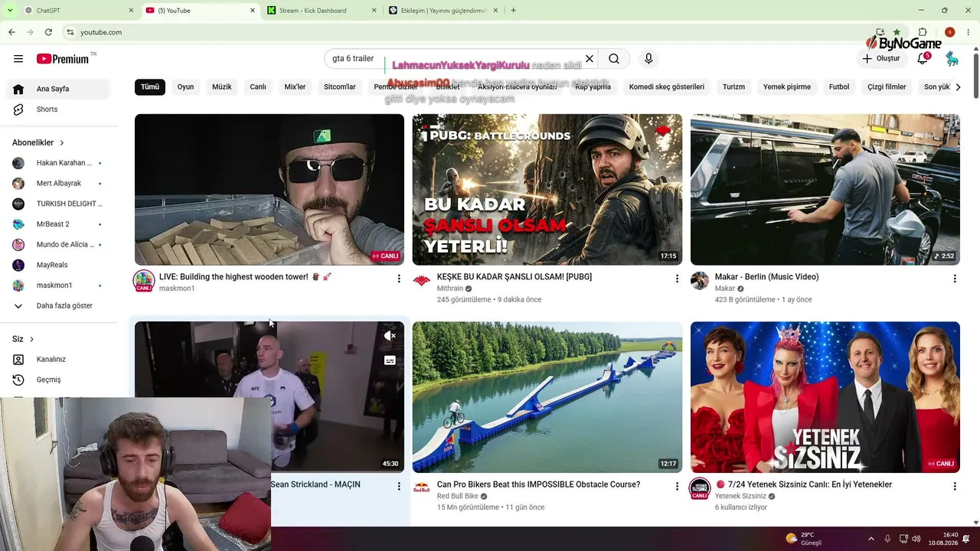Open new browser tab with plus
Screen dimensions: 980x551
513,10
